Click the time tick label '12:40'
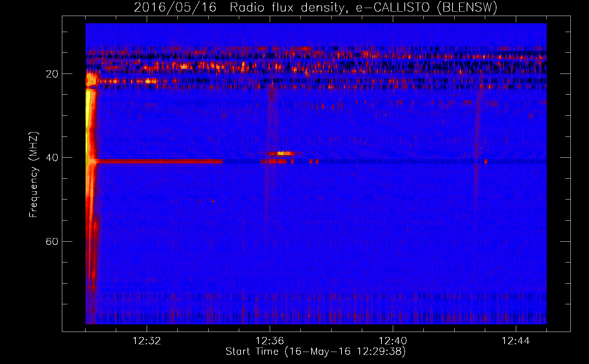Image resolution: width=589 pixels, height=364 pixels. pos(393,341)
